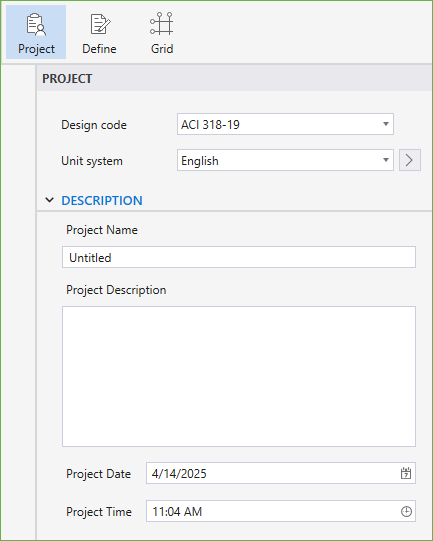Open the clock picker for Project Time
The width and height of the screenshot is (433, 541).
pos(406,511)
